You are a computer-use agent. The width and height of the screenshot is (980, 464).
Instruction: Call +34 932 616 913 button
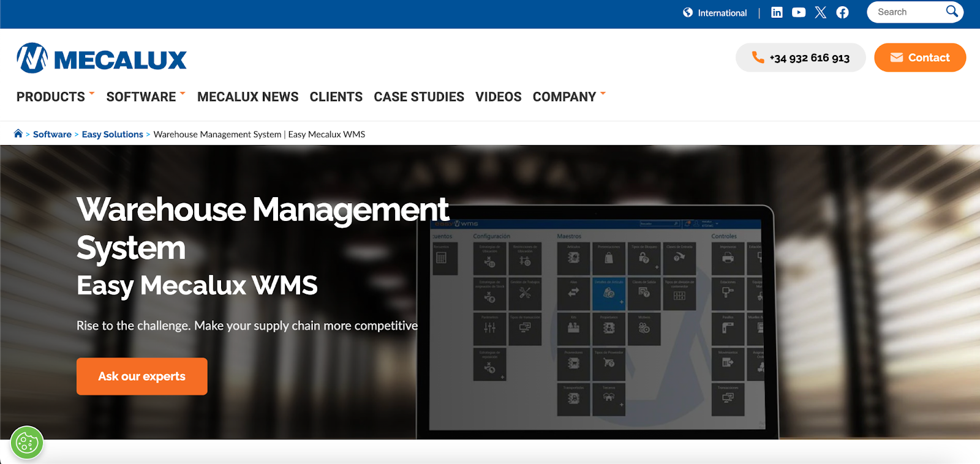pyautogui.click(x=801, y=58)
